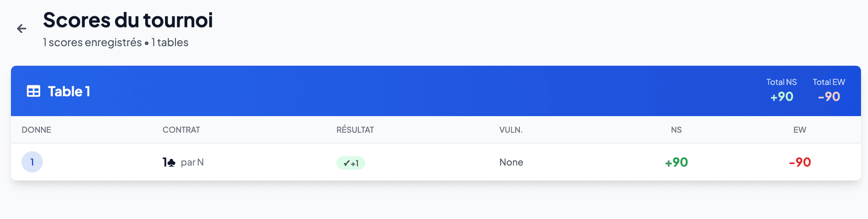Click the RÉSULTAT column header
Screen dimensions: 868x219
click(355, 130)
